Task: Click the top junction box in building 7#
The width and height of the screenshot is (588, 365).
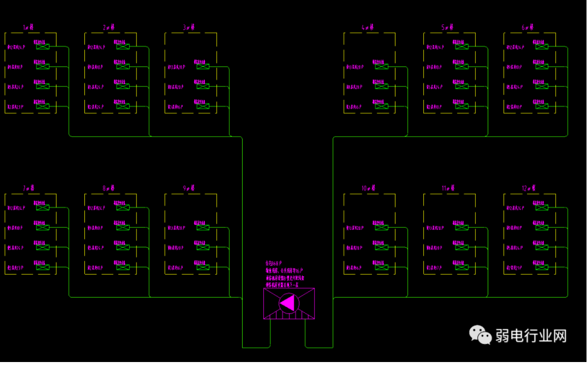Action: click(x=42, y=208)
